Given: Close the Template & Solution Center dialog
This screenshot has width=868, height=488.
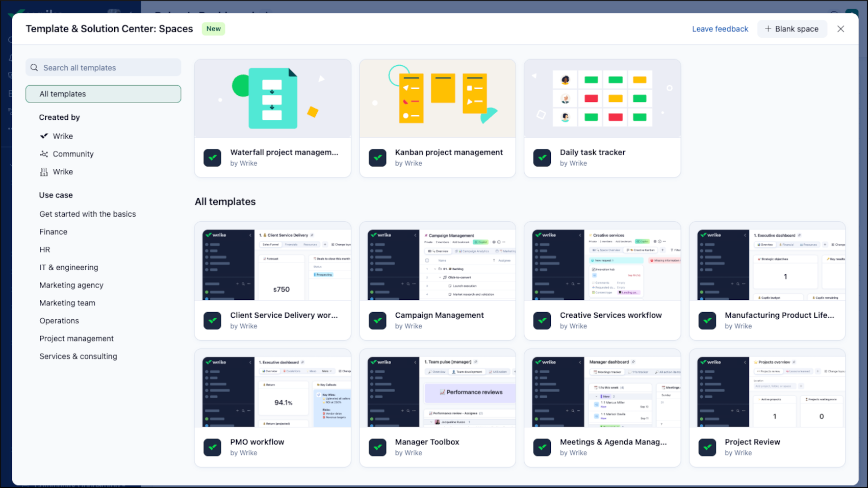Looking at the screenshot, I should tap(840, 29).
